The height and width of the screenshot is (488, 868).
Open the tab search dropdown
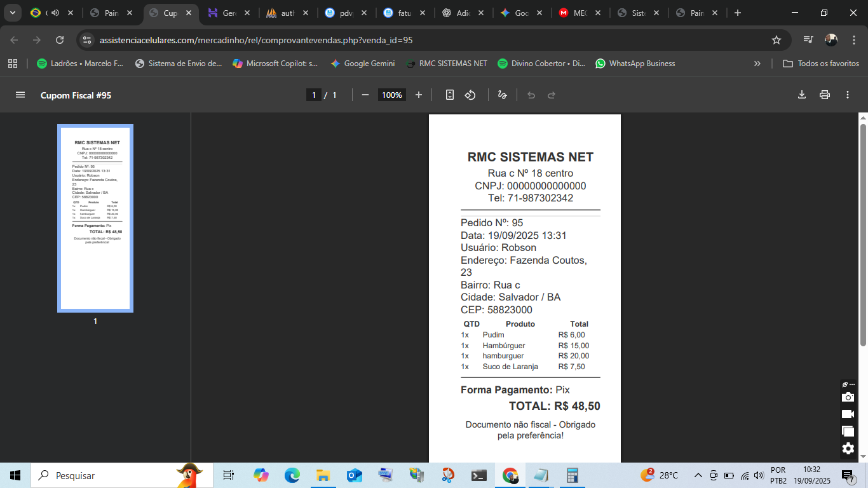tap(12, 13)
